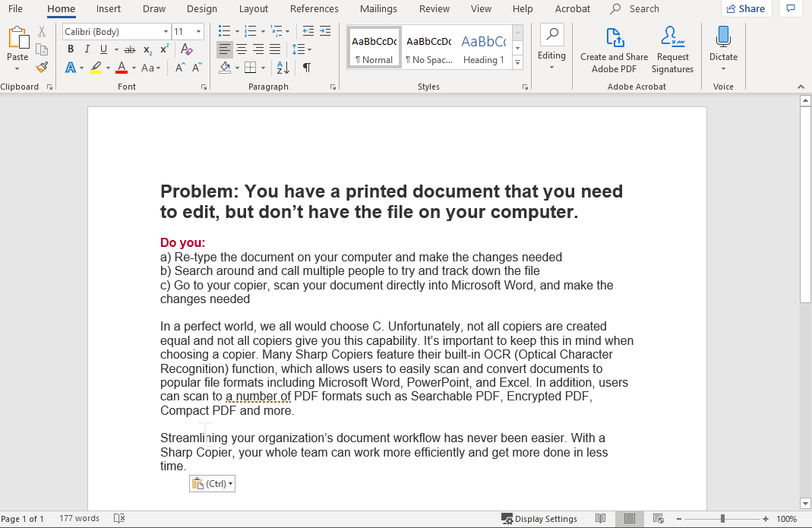Open the font name dropdown
812x528 pixels.
166,32
